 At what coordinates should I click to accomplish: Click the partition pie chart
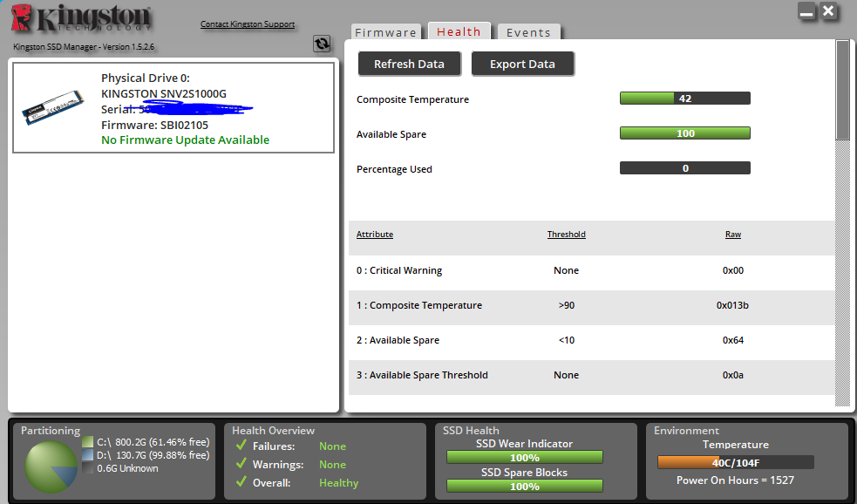click(x=51, y=467)
